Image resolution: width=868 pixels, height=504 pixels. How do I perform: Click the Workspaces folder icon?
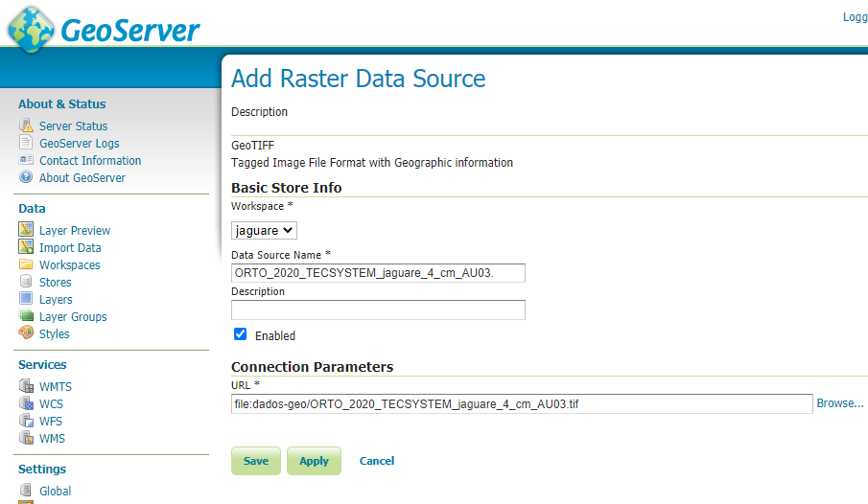tap(26, 264)
